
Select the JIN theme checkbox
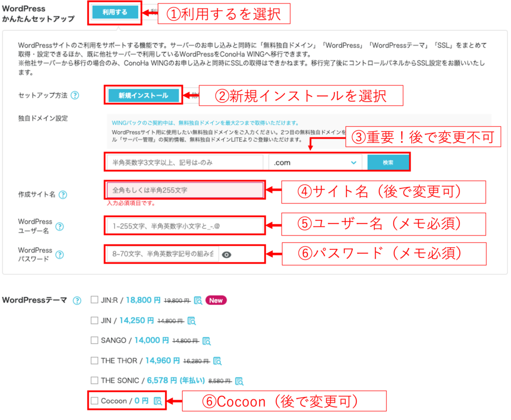pos(94,320)
